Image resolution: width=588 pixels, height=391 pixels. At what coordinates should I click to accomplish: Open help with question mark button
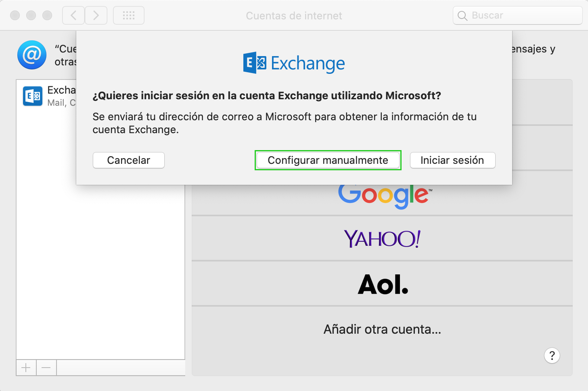pos(552,355)
